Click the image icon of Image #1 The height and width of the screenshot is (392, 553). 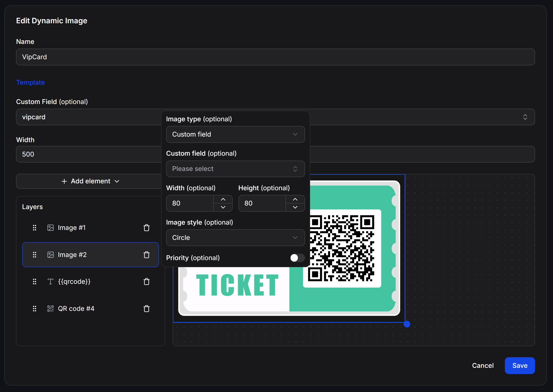pos(51,228)
